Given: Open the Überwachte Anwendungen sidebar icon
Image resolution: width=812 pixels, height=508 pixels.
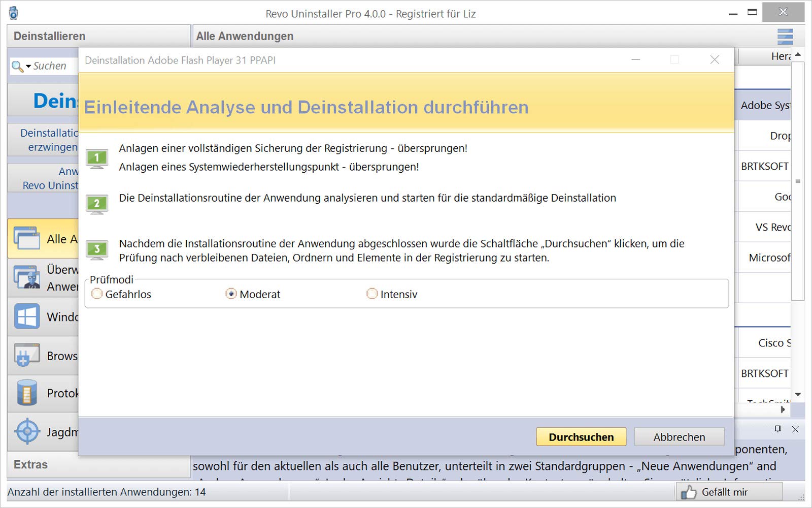Looking at the screenshot, I should [x=27, y=277].
